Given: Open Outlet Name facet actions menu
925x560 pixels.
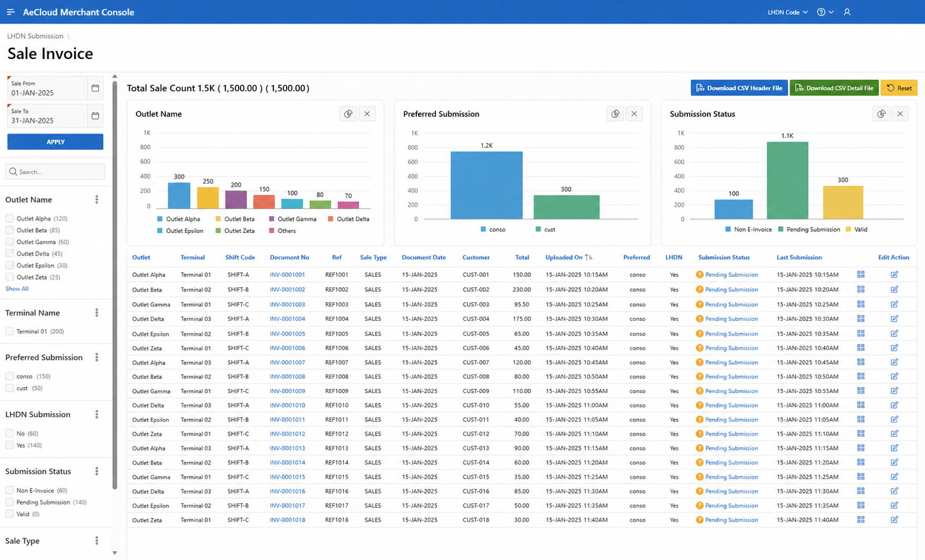Looking at the screenshot, I should (x=97, y=199).
